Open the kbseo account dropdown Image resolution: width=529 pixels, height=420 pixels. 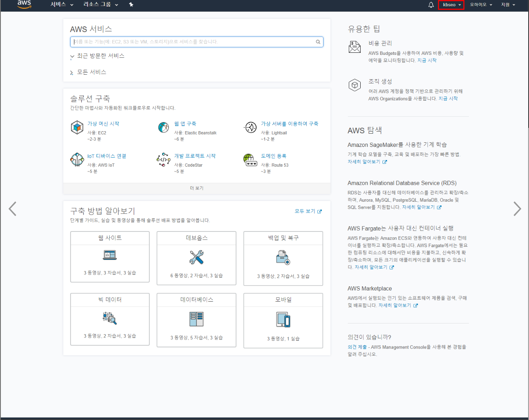click(x=451, y=5)
